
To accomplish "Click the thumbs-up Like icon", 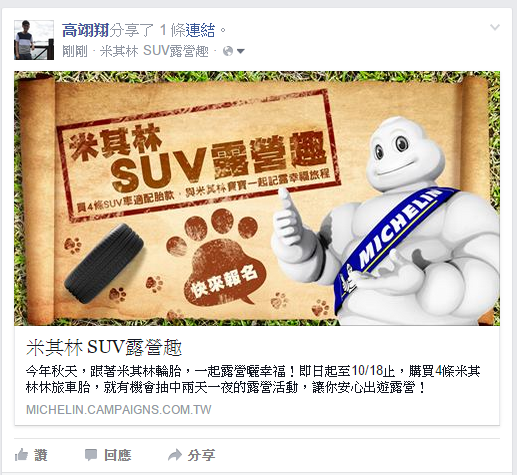I will point(21,455).
